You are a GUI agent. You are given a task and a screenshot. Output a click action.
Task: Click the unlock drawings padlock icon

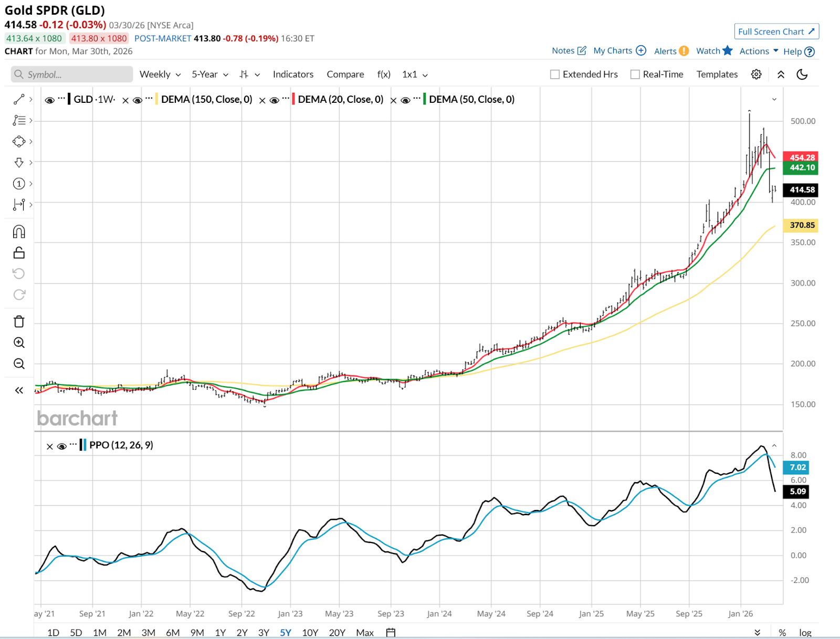tap(19, 253)
